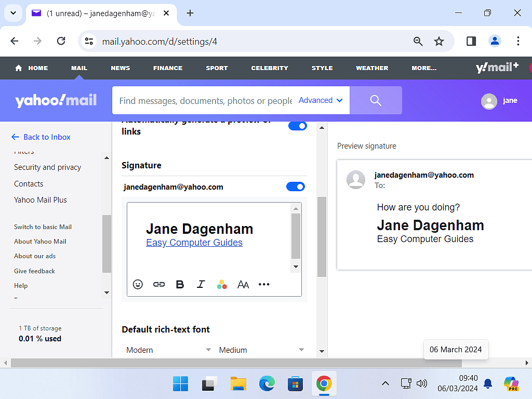
Task: Open more formatting options ellipsis
Action: coord(264,284)
